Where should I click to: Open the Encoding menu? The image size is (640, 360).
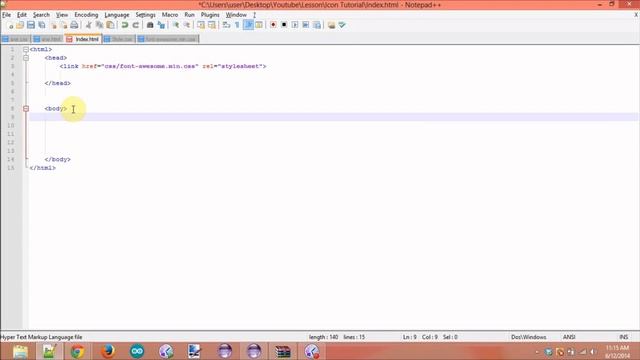tap(86, 15)
